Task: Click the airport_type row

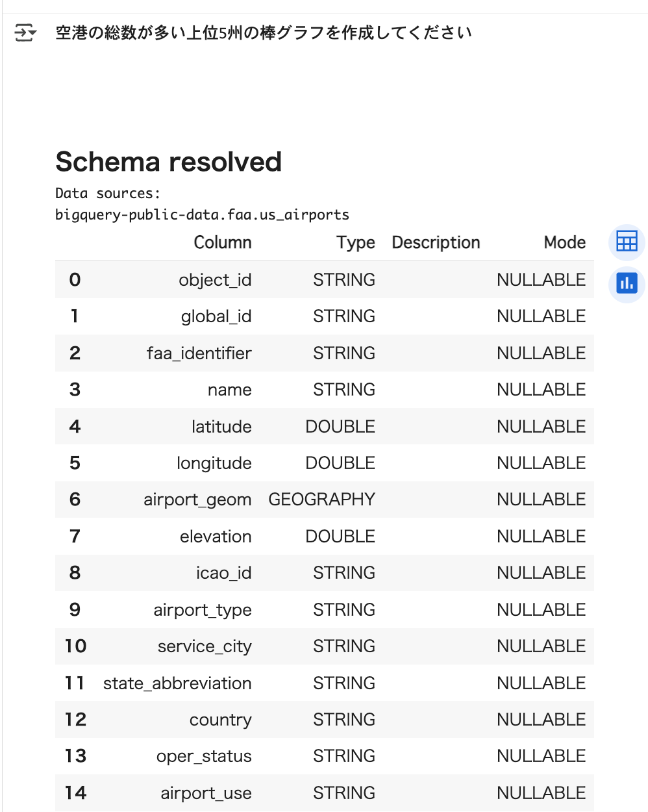Action: [203, 610]
